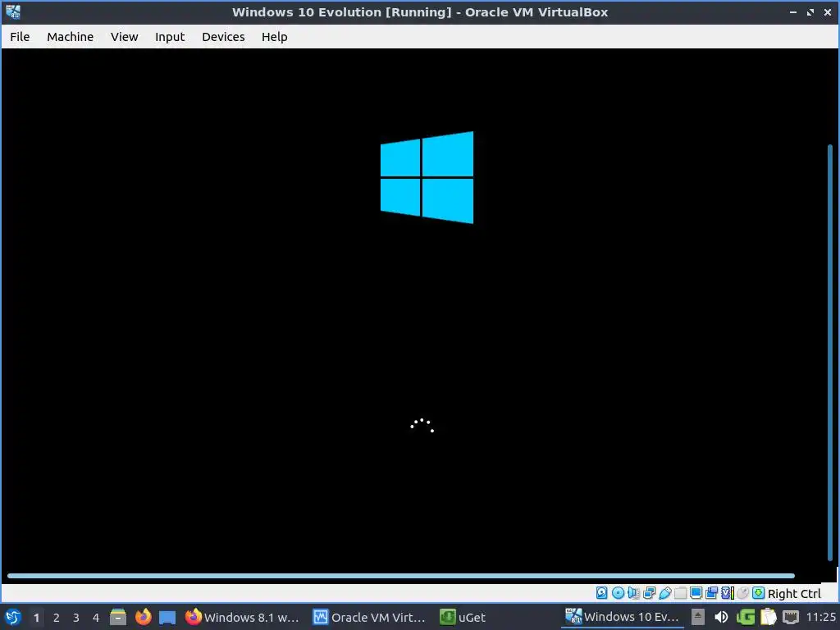Click the show desktop icon in the panel

click(x=167, y=618)
